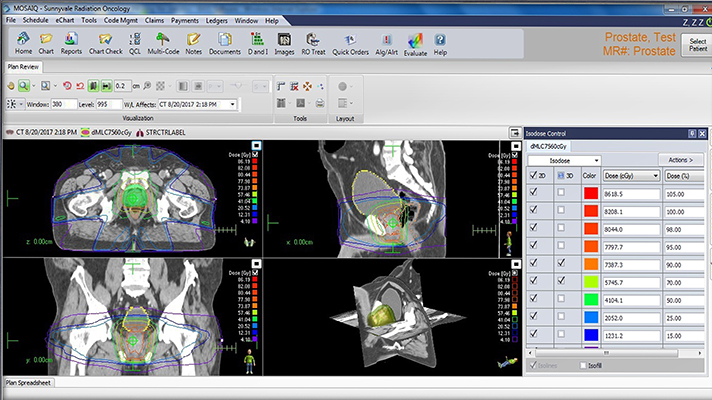Viewport: 712px width, 400px height.
Task: Open the W/L Affects CT dropdown
Action: tap(232, 104)
